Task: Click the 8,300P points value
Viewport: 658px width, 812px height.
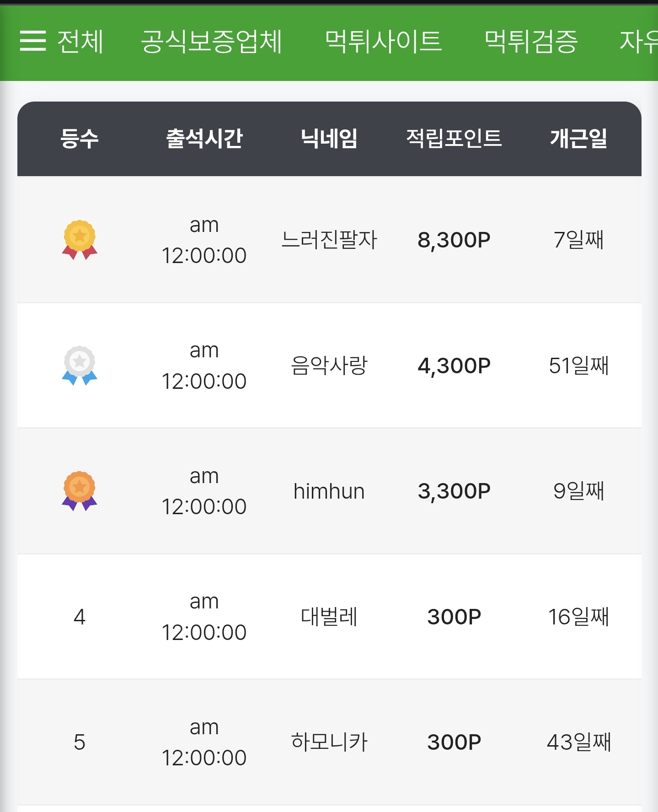Action: coord(454,240)
